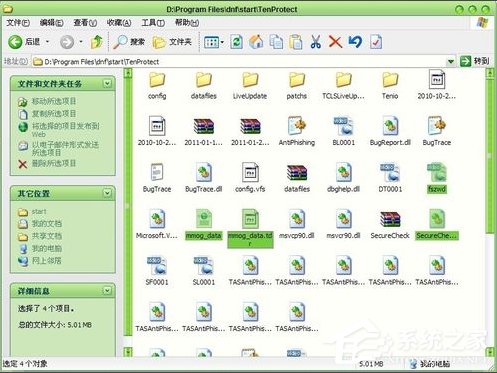
Task: Click the refresh toolbar icon
Action: point(236,42)
